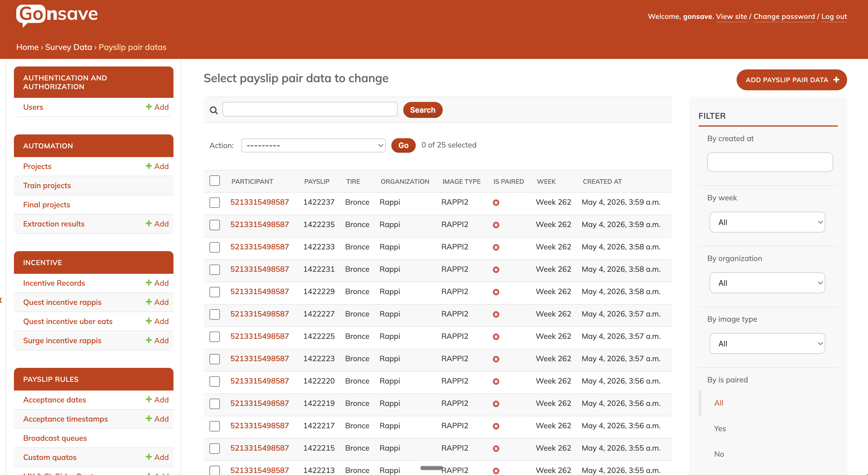Image resolution: width=868 pixels, height=475 pixels.
Task: Click the not-paired icon for payslip 1422229
Action: click(496, 292)
